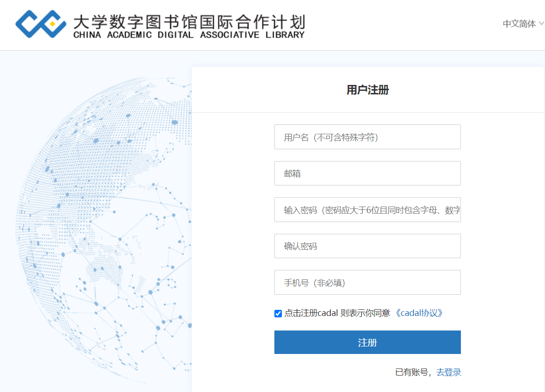Click the yellow diamond inside the logo
The image size is (545, 392).
(x=52, y=24)
